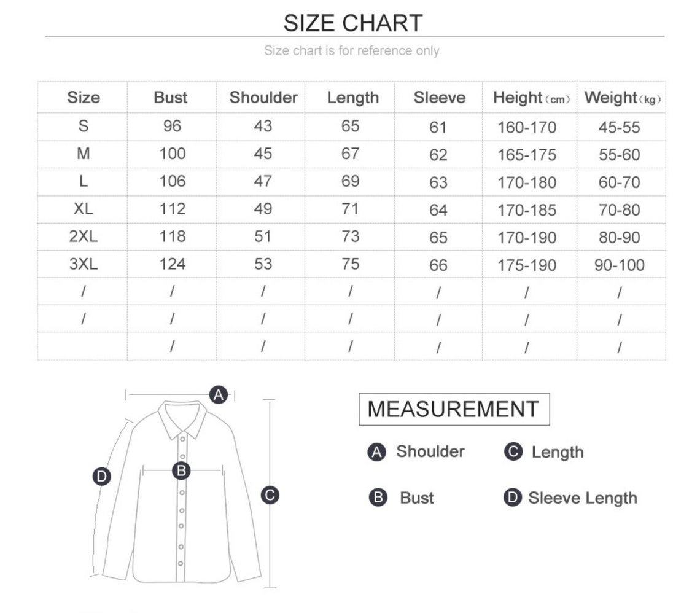This screenshot has width=700, height=613.
Task: Select the Shoulder column header
Action: point(263,97)
